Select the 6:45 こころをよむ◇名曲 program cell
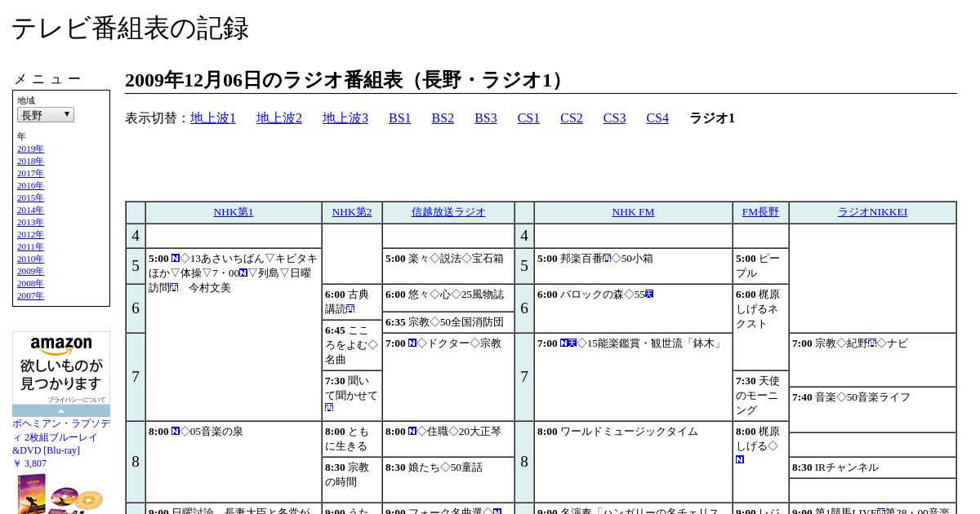Image resolution: width=980 pixels, height=514 pixels. 352,345
